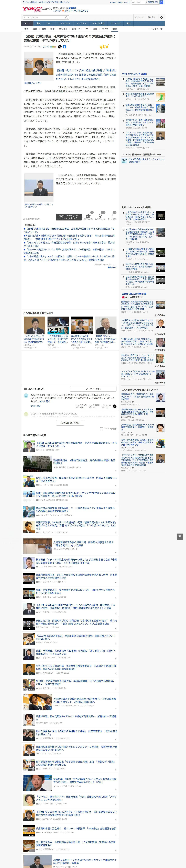
Task: Select the オリジナル navigation tab
Action: tap(81, 23)
